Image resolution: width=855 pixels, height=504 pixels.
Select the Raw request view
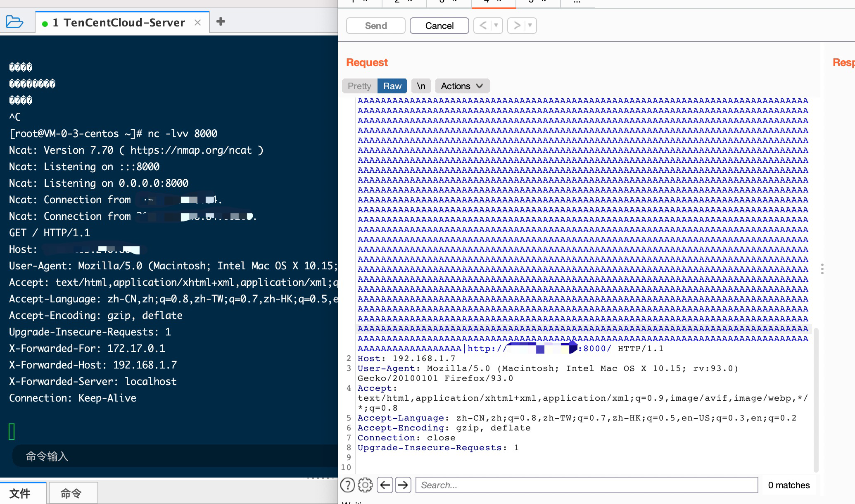click(392, 86)
